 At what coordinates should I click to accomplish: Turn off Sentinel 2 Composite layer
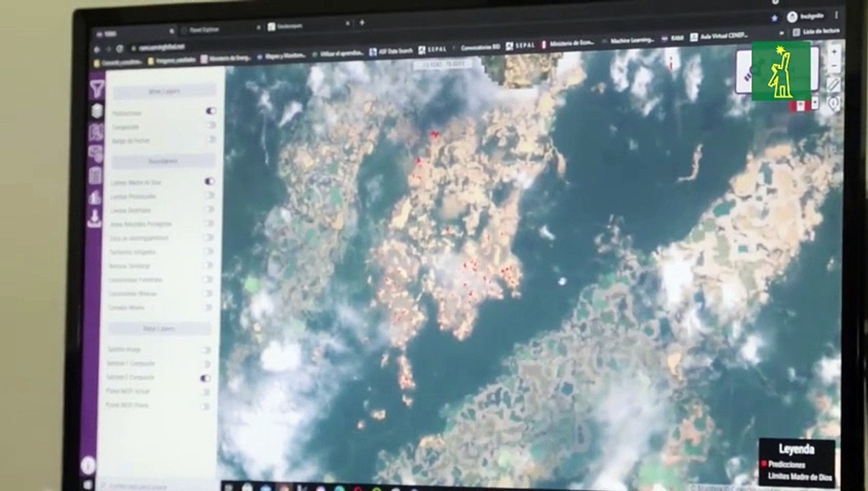[x=205, y=378]
